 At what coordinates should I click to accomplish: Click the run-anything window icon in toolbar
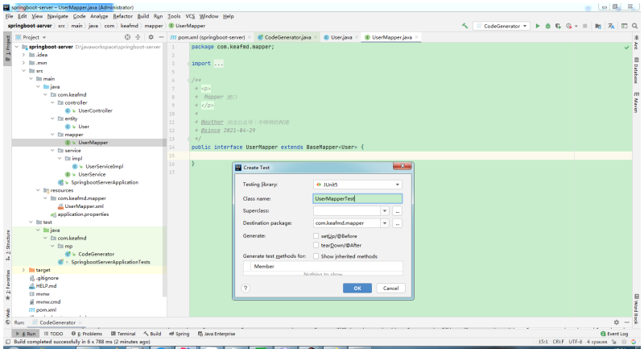tap(625, 26)
